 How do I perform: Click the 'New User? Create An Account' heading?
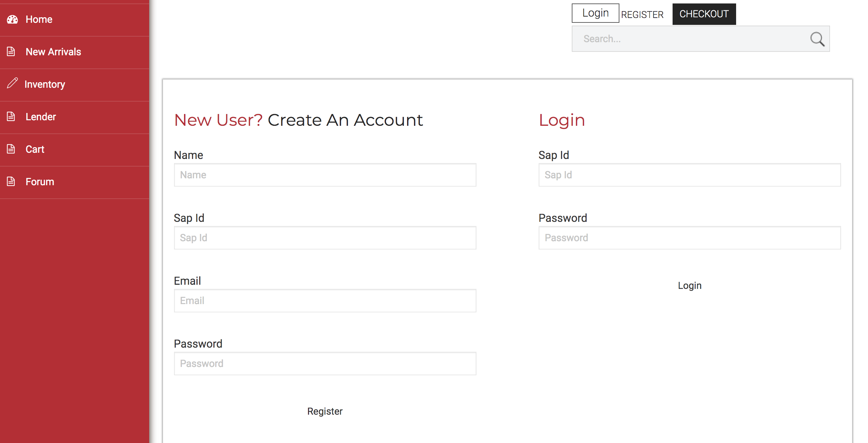299,120
